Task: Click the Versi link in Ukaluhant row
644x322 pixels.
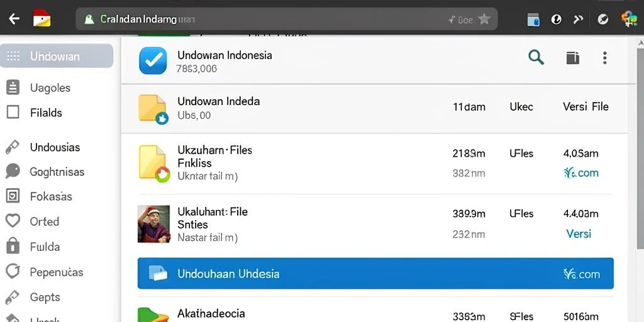Action: [579, 234]
